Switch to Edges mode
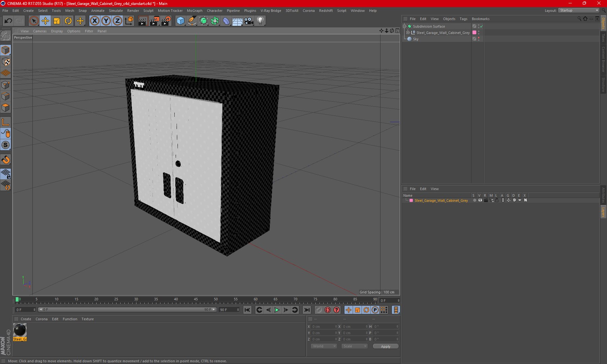 pos(6,96)
